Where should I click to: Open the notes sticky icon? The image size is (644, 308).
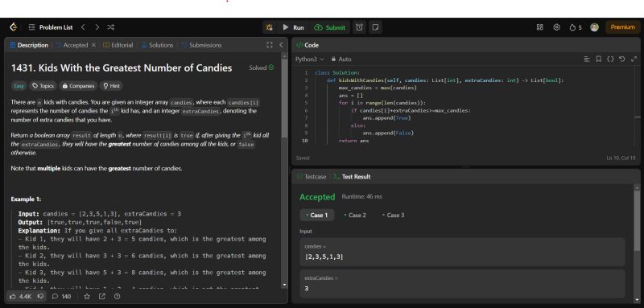[x=375, y=27]
